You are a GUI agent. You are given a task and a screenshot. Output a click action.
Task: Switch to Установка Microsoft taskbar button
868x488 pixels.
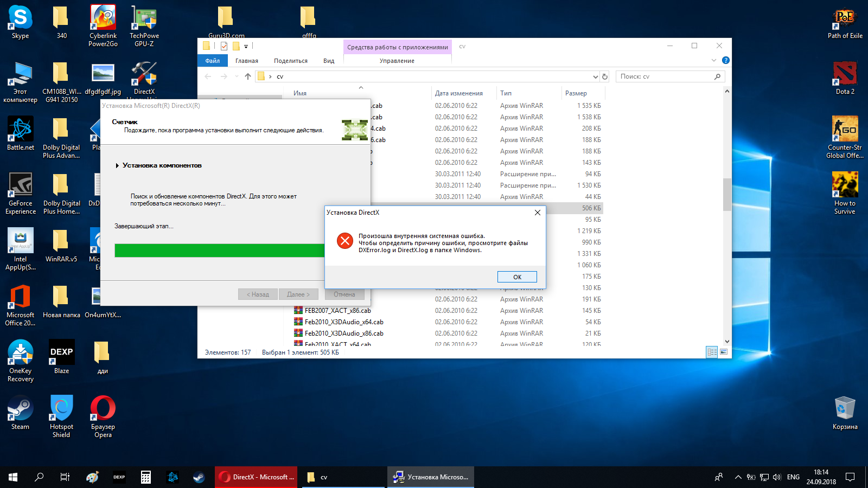coord(431,477)
